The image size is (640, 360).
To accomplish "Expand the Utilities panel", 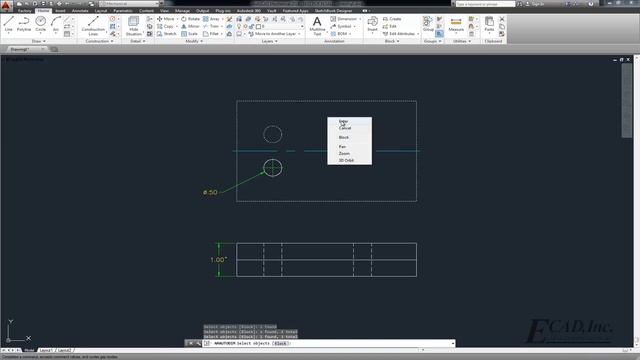I will click(462, 41).
